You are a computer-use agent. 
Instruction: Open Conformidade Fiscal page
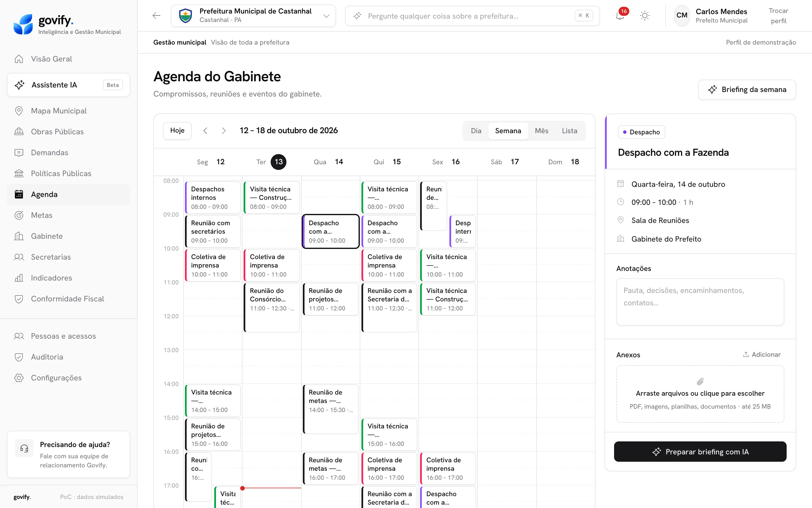[69, 299]
